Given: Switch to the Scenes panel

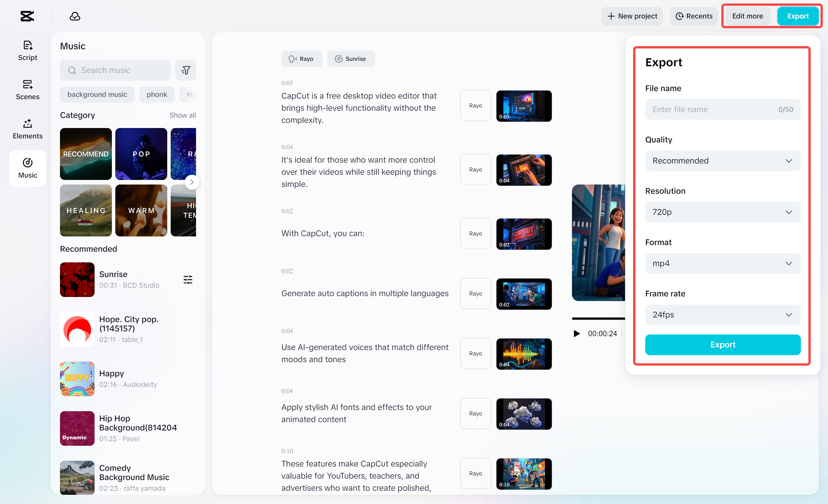Looking at the screenshot, I should pos(27,90).
